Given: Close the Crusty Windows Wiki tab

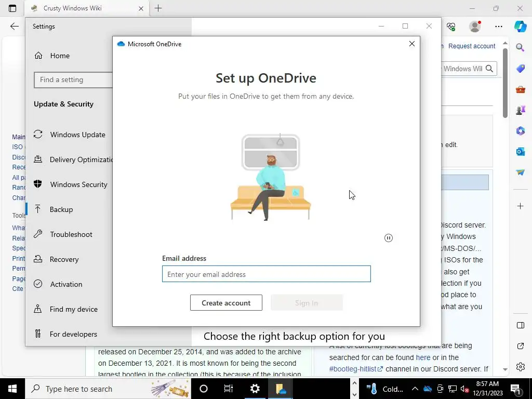Looking at the screenshot, I should [x=141, y=8].
